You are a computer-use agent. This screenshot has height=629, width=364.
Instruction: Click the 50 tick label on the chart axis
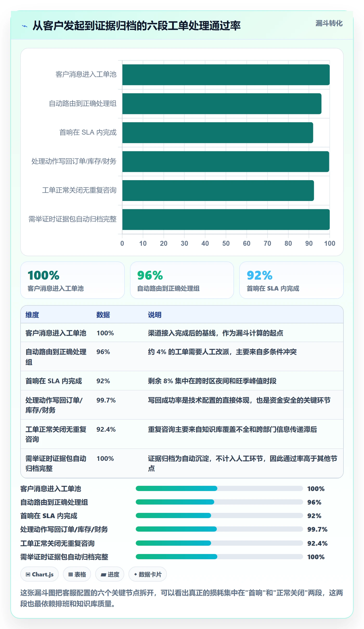pos(226,243)
